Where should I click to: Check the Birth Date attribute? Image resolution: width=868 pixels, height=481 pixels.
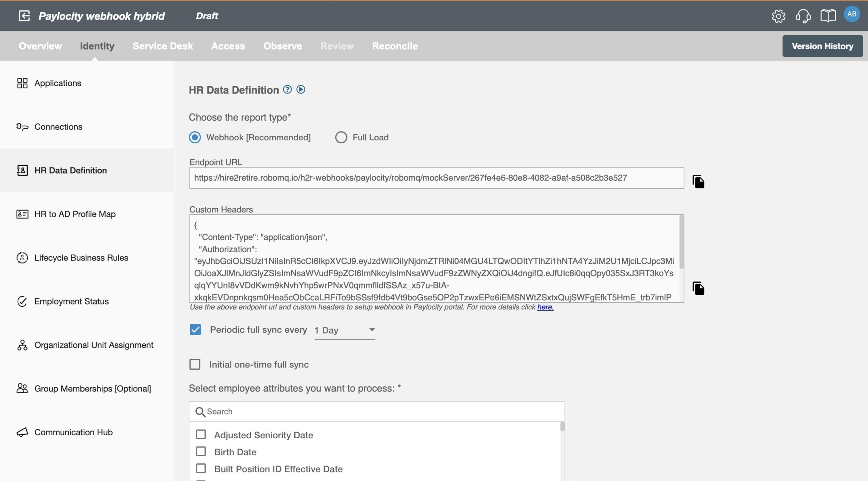(x=201, y=452)
